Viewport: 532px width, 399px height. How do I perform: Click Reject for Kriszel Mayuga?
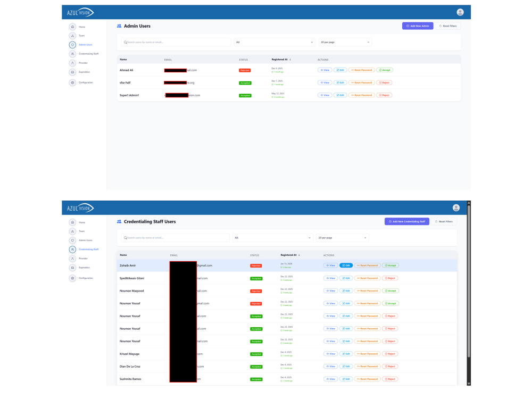(390, 354)
